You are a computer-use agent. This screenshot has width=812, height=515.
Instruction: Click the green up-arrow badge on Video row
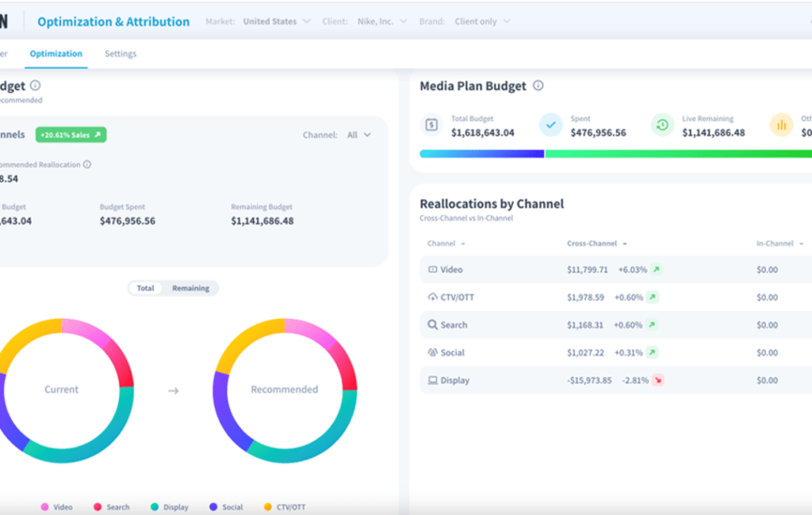click(656, 270)
